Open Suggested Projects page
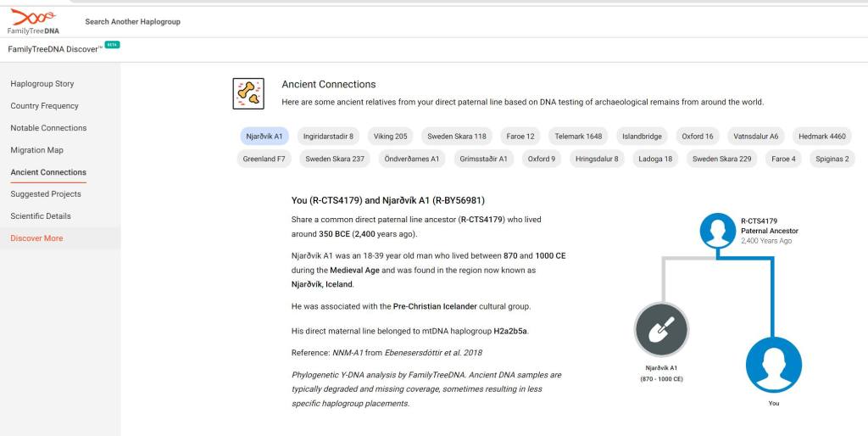Screen dimensions: 868x436 point(46,194)
